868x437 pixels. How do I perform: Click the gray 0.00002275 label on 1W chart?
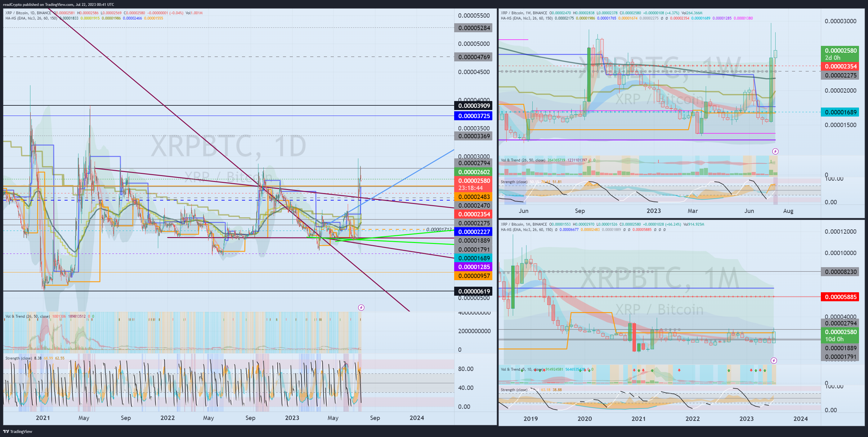840,75
